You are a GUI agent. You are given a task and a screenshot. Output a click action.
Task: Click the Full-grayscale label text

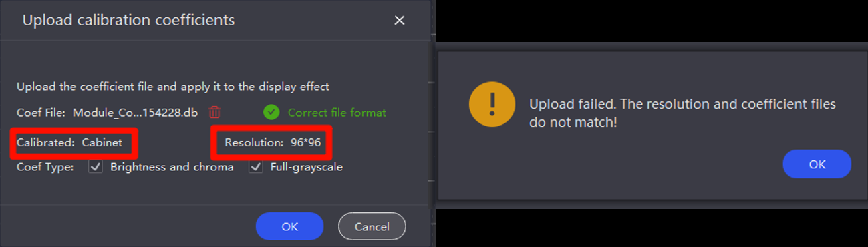coord(307,167)
